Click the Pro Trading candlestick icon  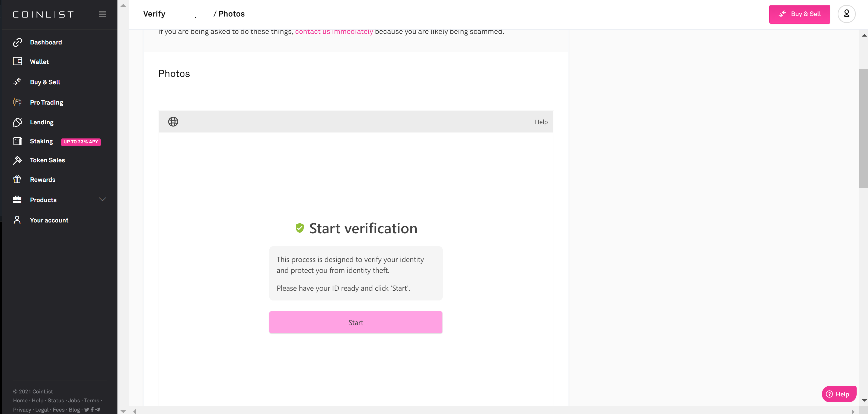point(17,102)
